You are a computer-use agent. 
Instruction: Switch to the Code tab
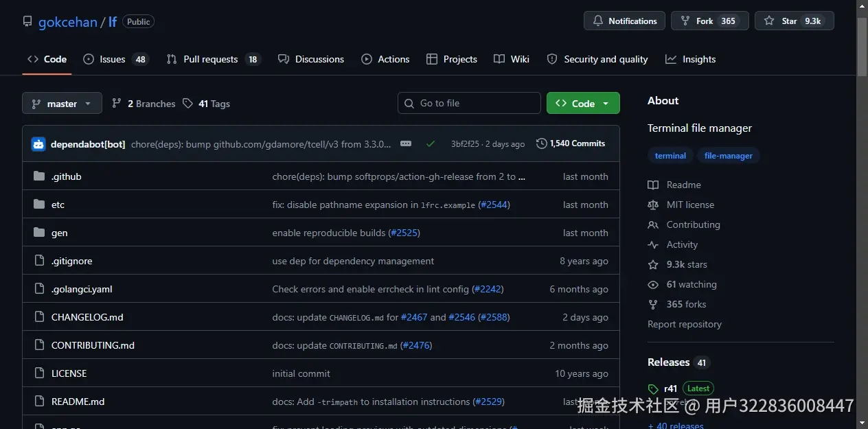[x=47, y=59]
